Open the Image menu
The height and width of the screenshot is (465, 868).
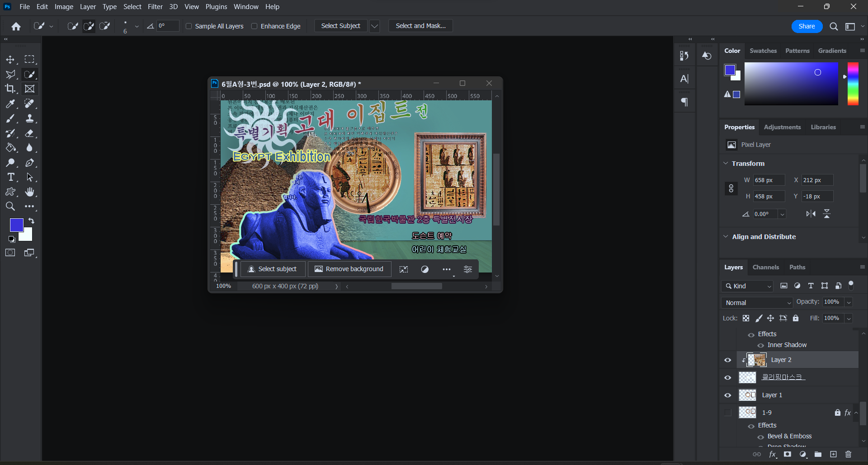(x=64, y=7)
